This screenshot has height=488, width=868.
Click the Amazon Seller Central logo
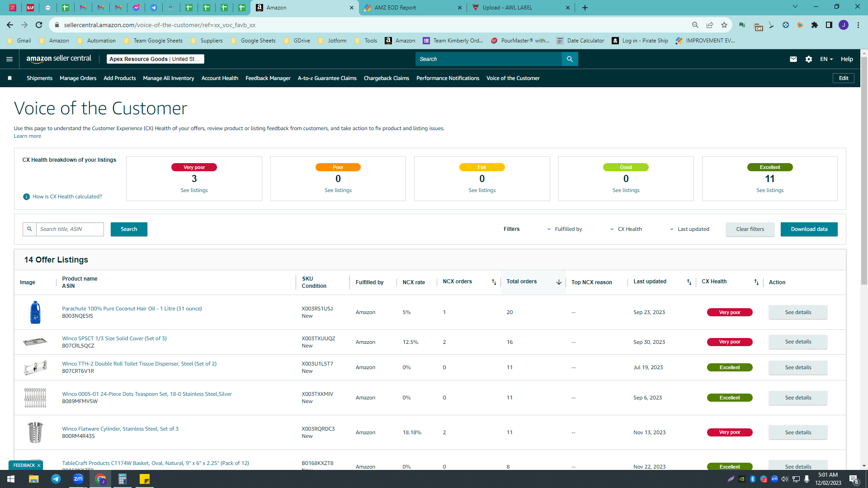59,59
